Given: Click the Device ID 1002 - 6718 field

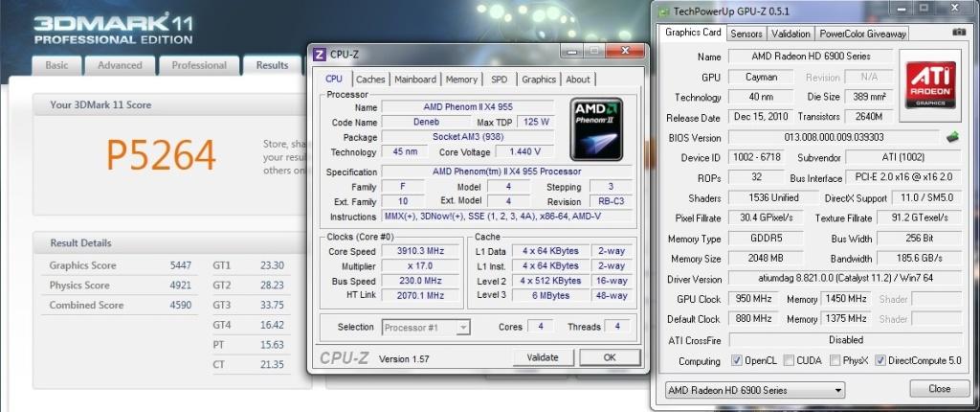Looking at the screenshot, I should [758, 157].
